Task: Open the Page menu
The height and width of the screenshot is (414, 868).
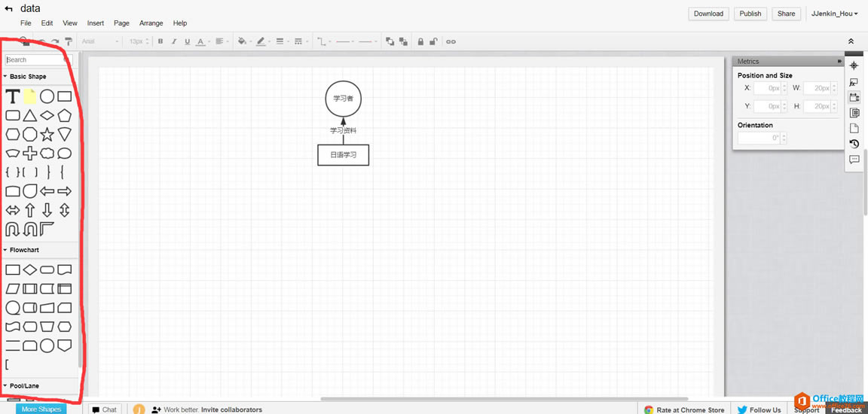Action: pyautogui.click(x=122, y=23)
